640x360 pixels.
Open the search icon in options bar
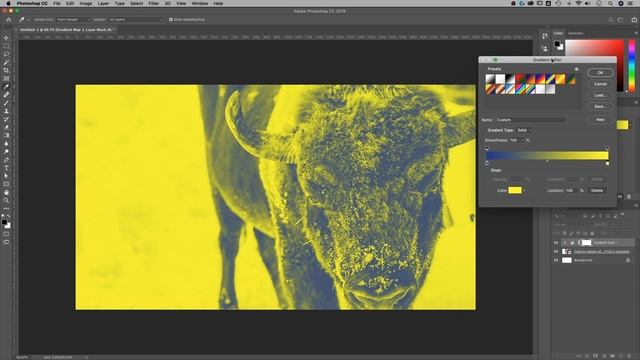point(611,20)
